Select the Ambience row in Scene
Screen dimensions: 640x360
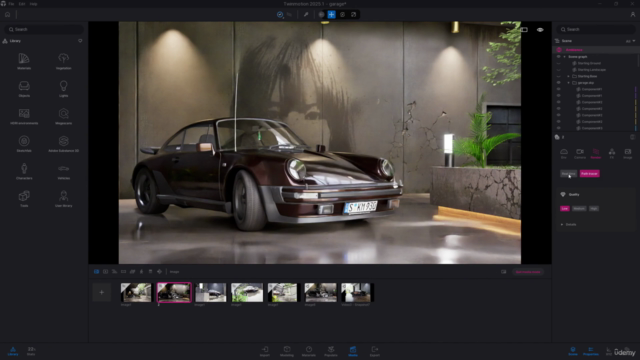tap(595, 50)
